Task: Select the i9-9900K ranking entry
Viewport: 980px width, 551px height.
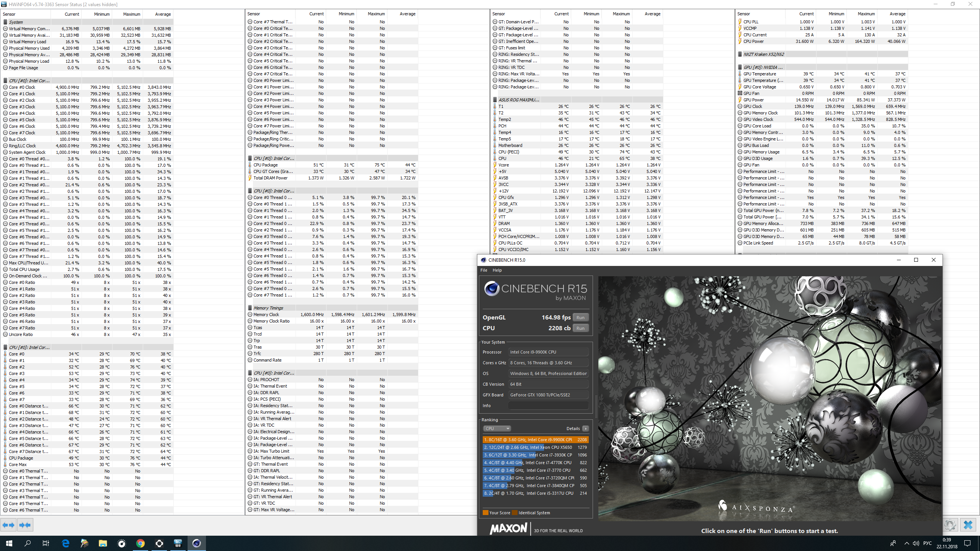Action: [x=535, y=440]
